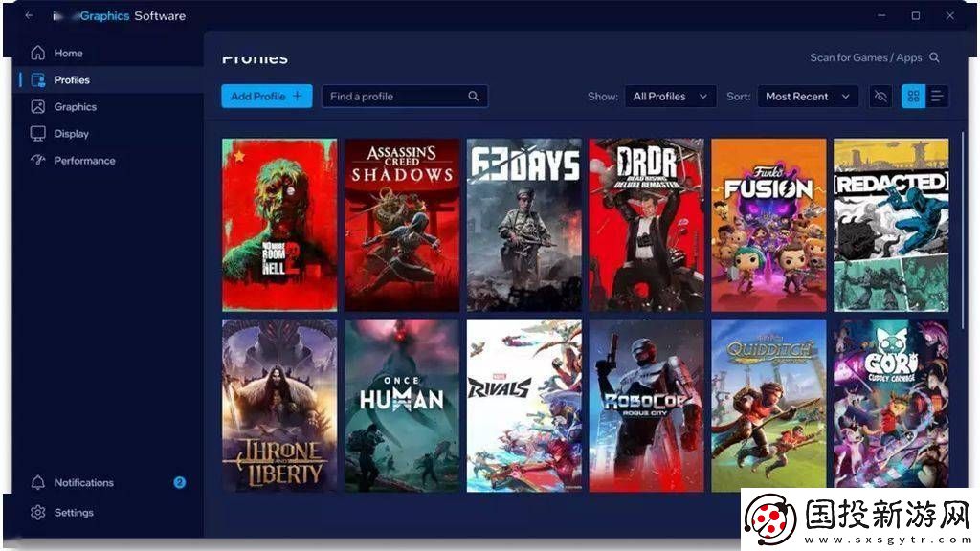Open the Throne and Liberty profile
980x551 pixels.
click(279, 406)
